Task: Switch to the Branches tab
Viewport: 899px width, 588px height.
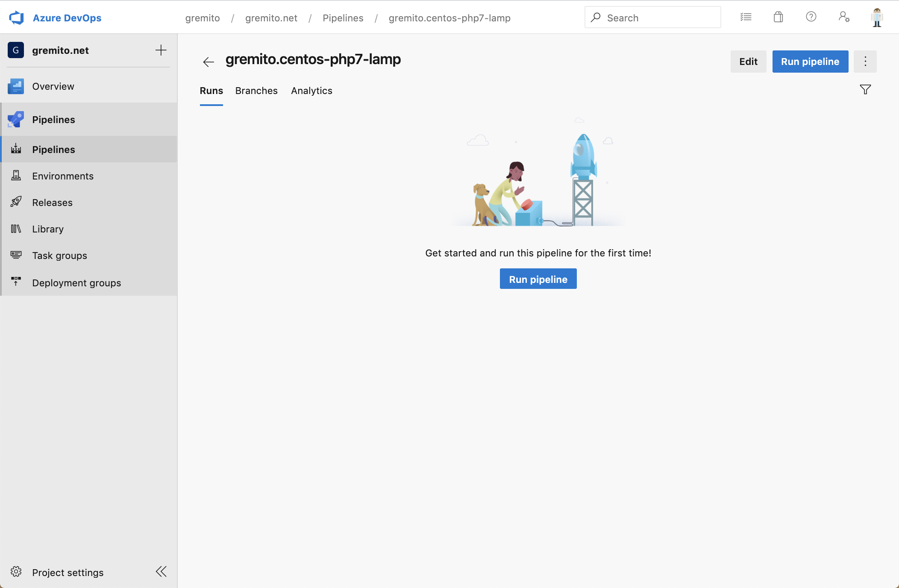Action: pyautogui.click(x=256, y=91)
